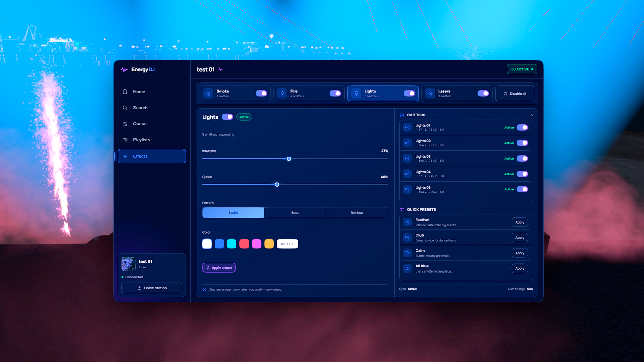Click the Lights 01 emitter icon
644x362 pixels.
pyautogui.click(x=407, y=127)
